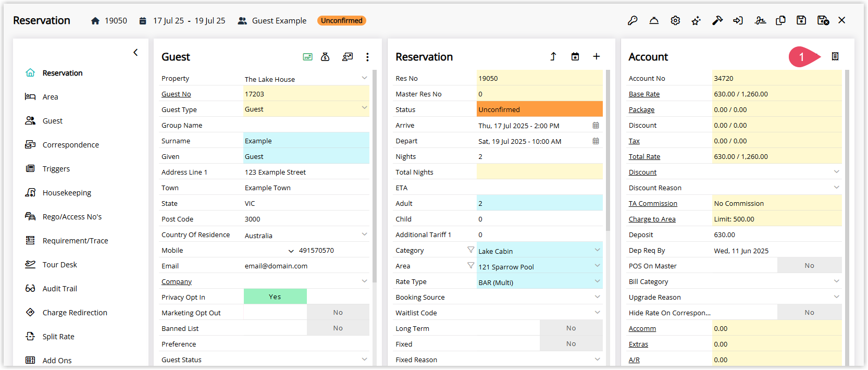Screen dimensions: 868x370
Task: Click the Adult count field
Action: coord(540,203)
